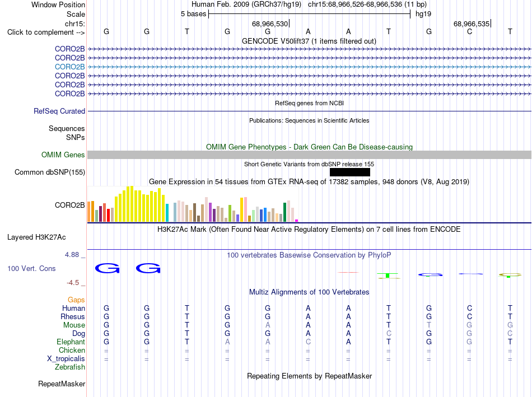Click the green T conservation logo letter

[388, 275]
